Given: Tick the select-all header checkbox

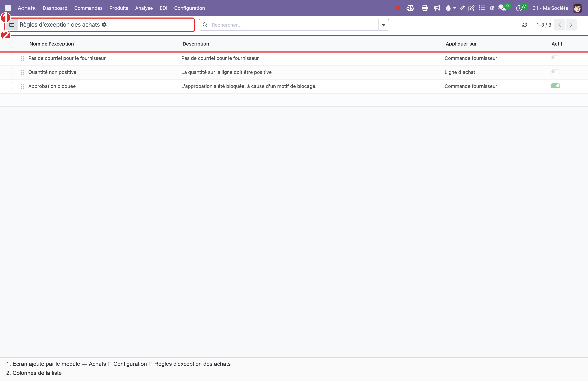Looking at the screenshot, I should click(9, 44).
